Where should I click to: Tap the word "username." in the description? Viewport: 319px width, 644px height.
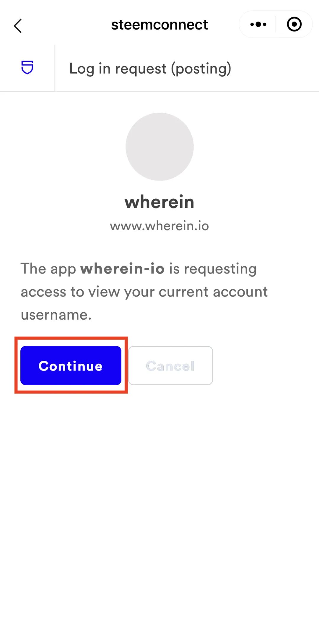point(56,315)
